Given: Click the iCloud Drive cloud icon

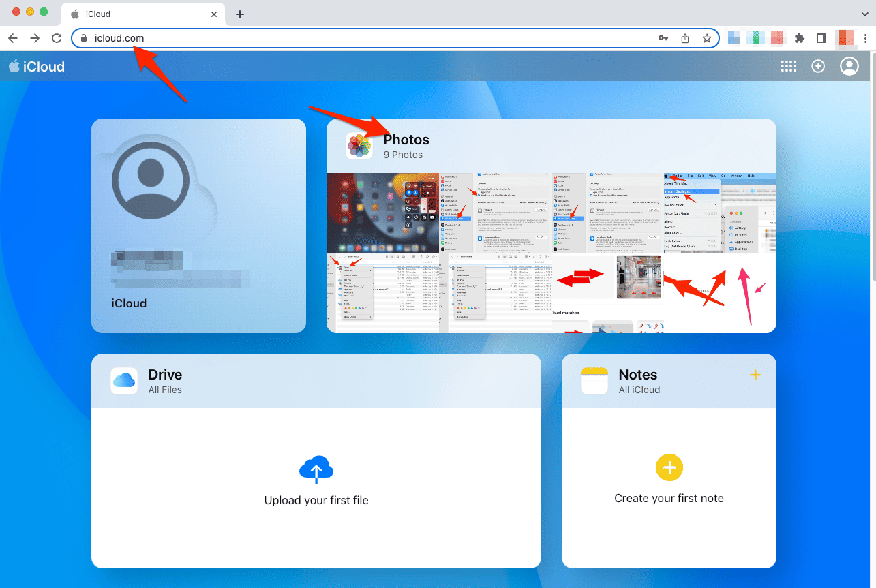Looking at the screenshot, I should click(x=124, y=381).
